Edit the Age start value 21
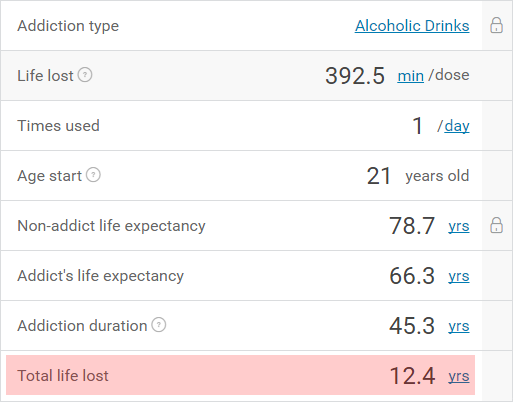This screenshot has height=402, width=513. [379, 176]
